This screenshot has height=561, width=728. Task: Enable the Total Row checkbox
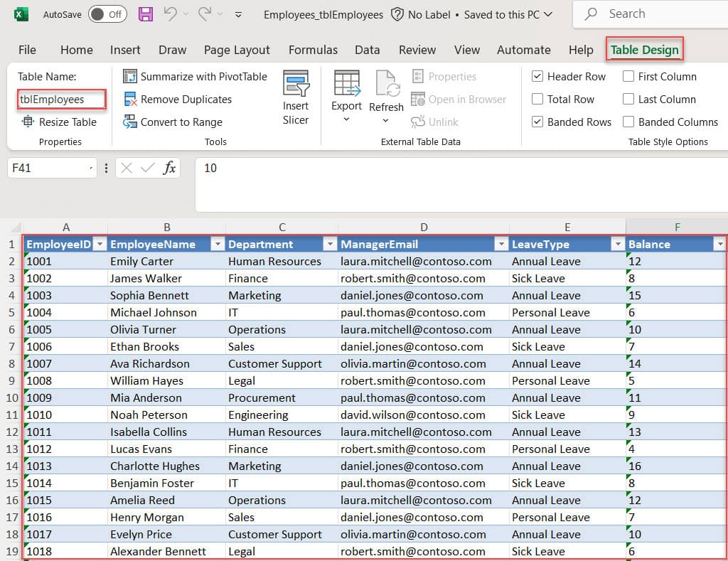(537, 99)
